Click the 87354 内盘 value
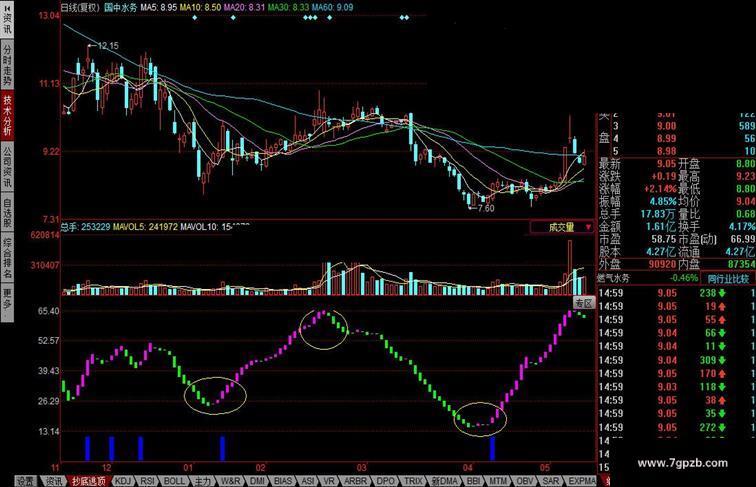Image resolution: width=756 pixels, height=487 pixels. click(741, 264)
